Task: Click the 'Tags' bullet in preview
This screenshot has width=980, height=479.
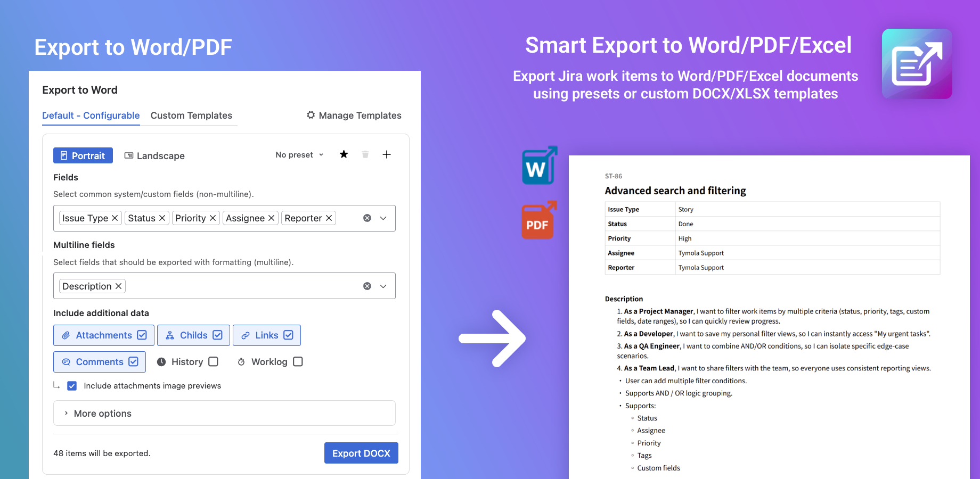Action: pyautogui.click(x=644, y=456)
